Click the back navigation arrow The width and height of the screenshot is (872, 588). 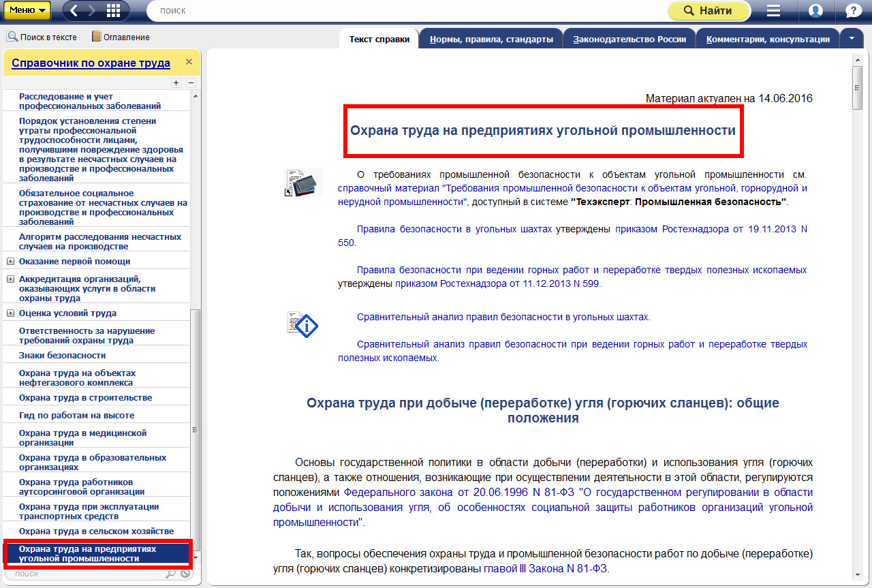74,11
